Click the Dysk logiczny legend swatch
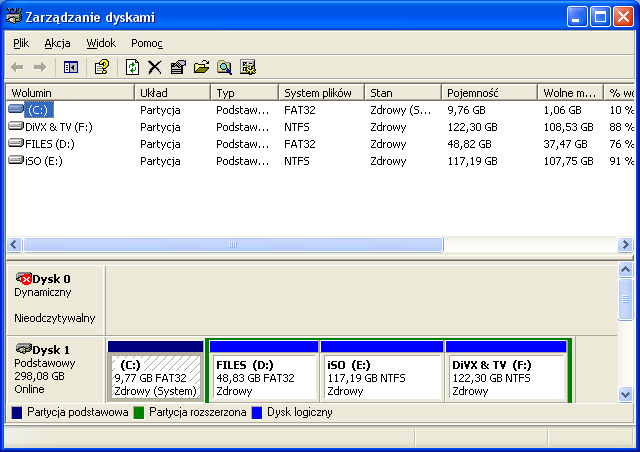Image resolution: width=640 pixels, height=452 pixels. (257, 413)
